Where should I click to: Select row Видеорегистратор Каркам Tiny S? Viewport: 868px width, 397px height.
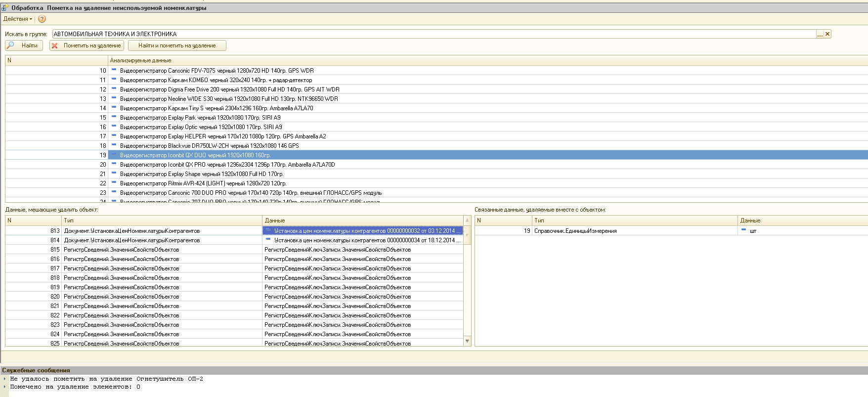tap(436, 108)
